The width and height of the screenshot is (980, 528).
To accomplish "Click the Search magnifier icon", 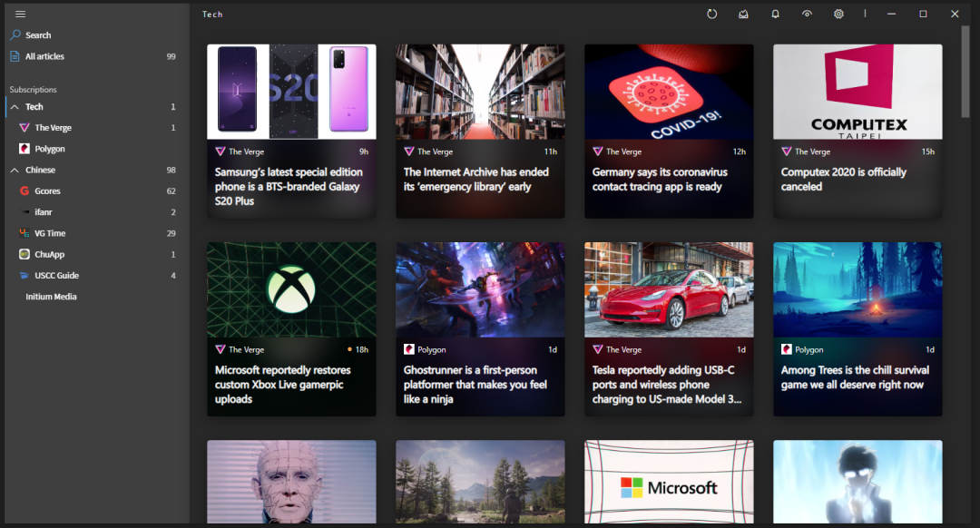I will (x=15, y=35).
